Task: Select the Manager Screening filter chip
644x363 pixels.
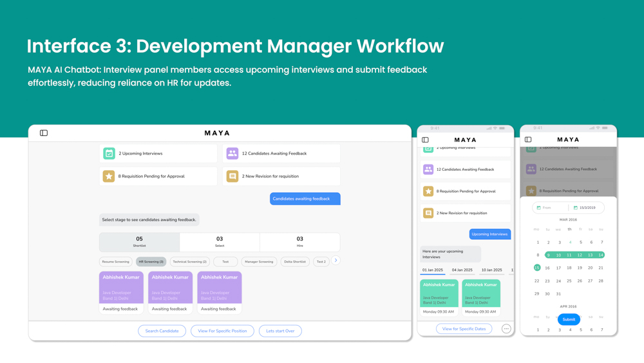Action: [259, 262]
